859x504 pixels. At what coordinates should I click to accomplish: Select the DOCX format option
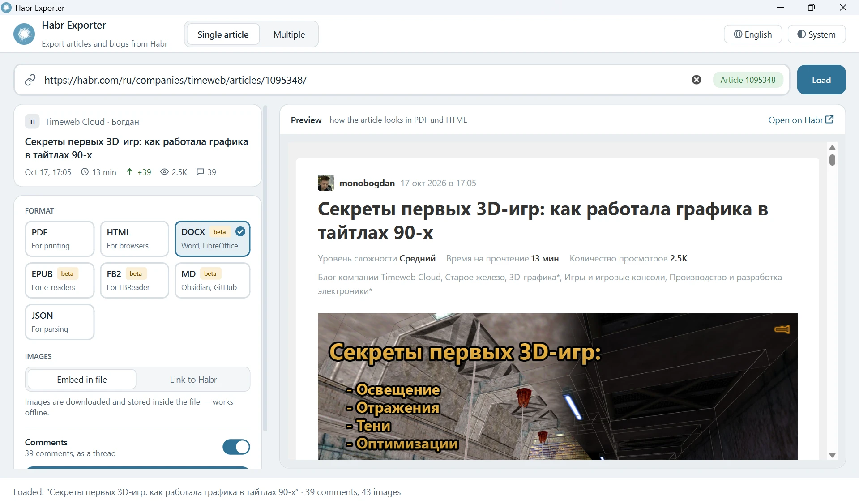pyautogui.click(x=212, y=239)
